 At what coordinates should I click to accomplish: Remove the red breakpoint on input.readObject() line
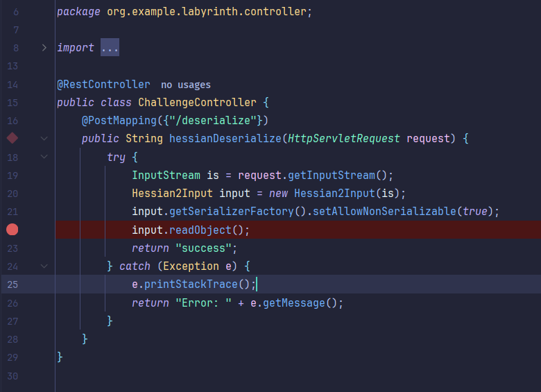[12, 230]
